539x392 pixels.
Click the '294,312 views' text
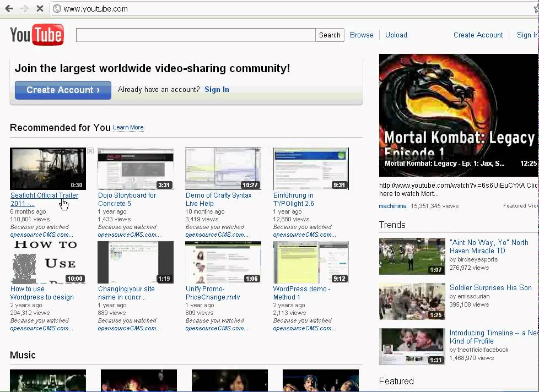click(30, 313)
